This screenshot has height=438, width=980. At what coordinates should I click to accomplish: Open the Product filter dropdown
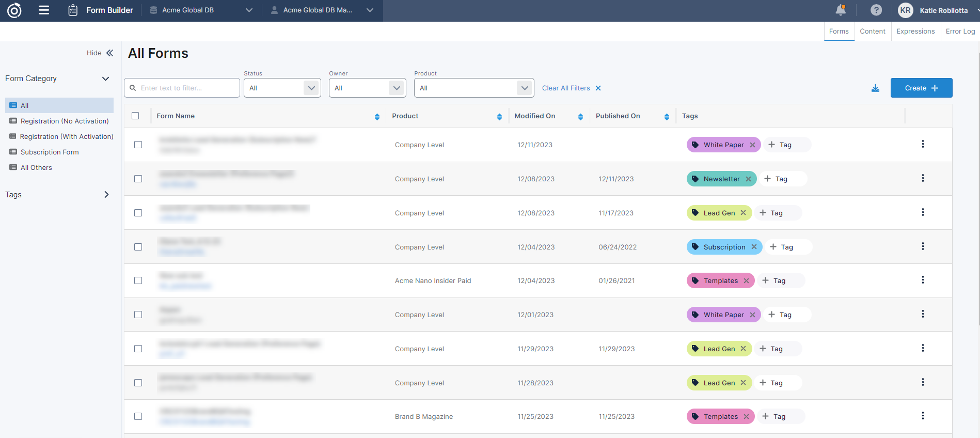coord(473,88)
